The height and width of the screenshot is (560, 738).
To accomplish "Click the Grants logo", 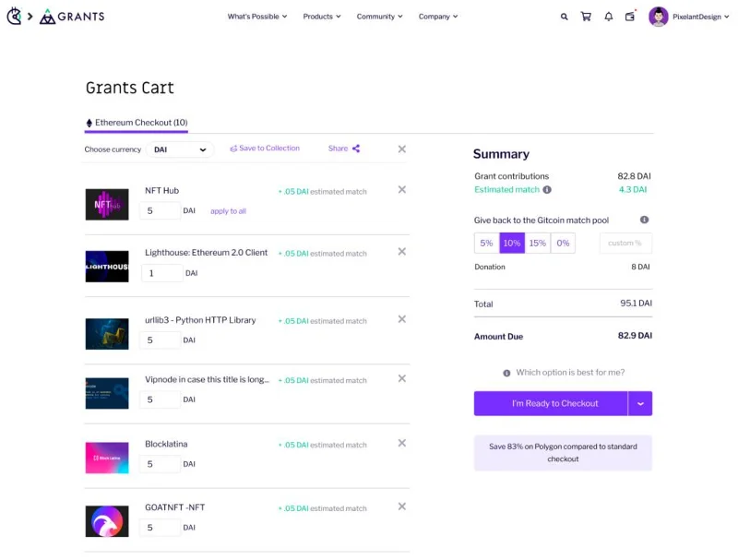I will [72, 17].
